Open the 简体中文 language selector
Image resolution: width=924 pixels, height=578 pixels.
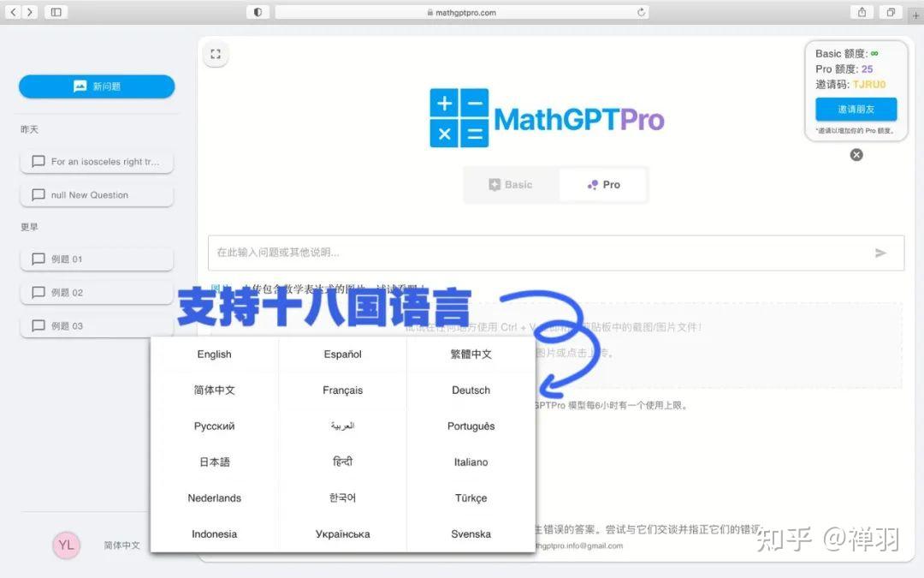pos(121,545)
